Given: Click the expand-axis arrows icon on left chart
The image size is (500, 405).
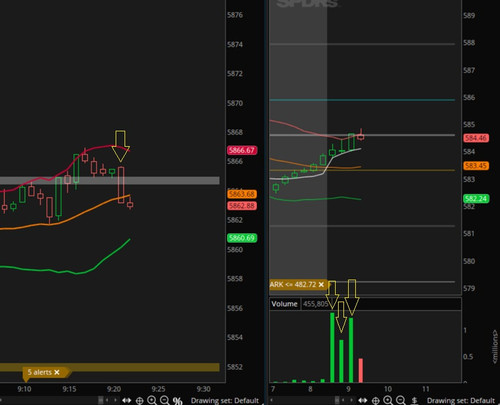Looking at the screenshot, I should click(x=127, y=400).
